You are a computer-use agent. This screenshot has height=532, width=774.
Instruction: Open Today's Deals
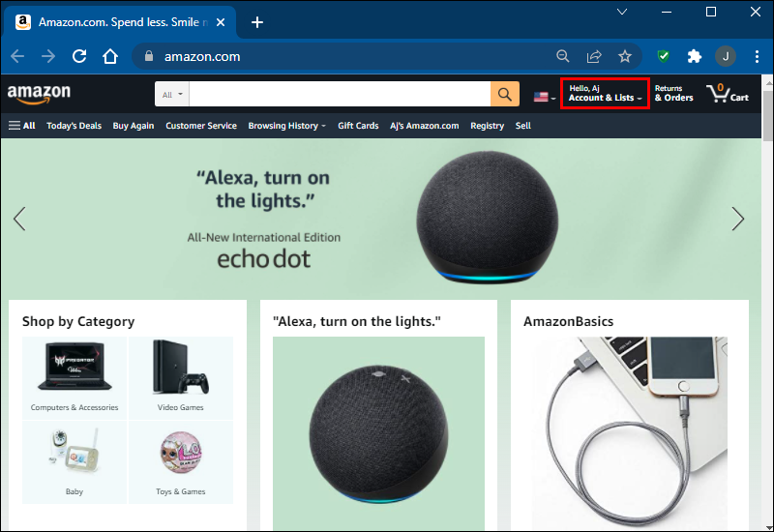pyautogui.click(x=74, y=126)
